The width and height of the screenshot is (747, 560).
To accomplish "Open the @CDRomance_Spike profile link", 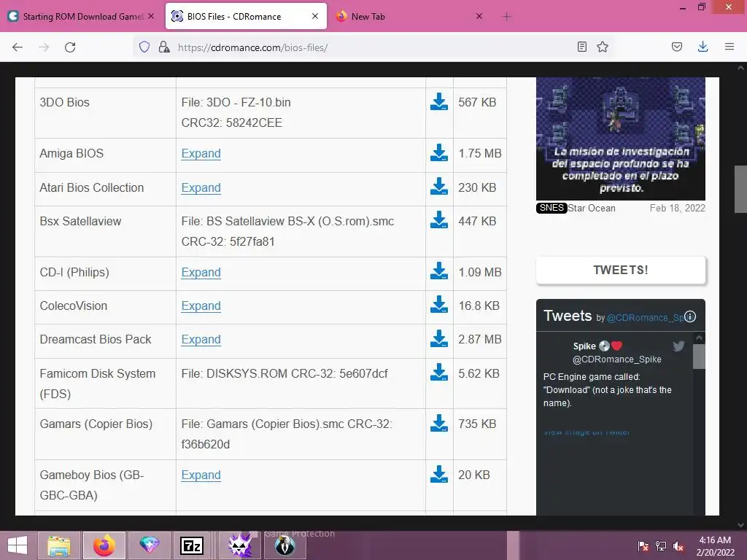I will point(645,318).
